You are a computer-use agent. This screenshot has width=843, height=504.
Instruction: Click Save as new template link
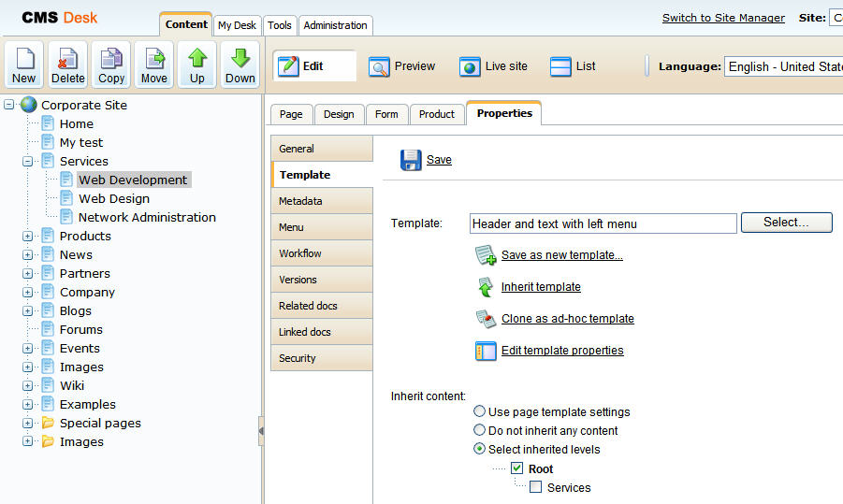(x=562, y=255)
